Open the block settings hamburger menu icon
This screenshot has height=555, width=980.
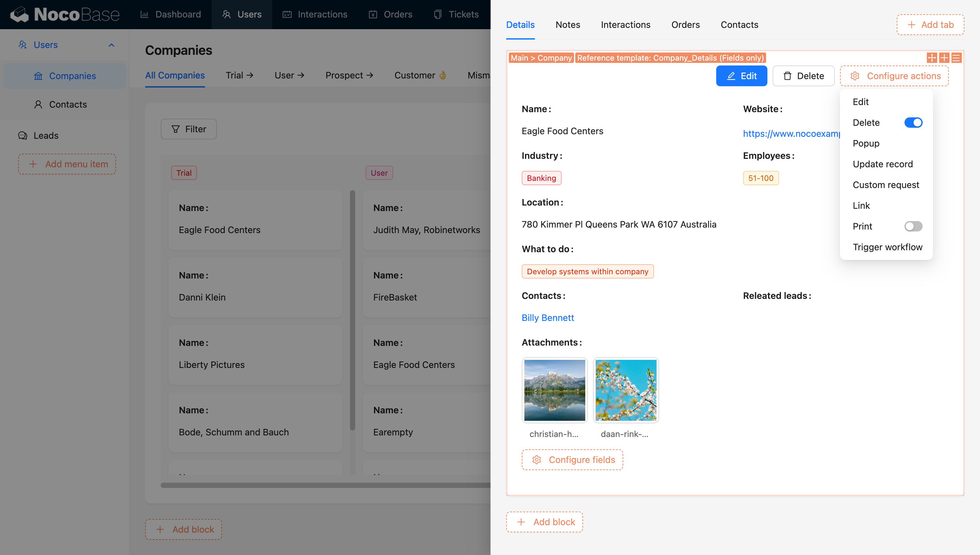pos(956,58)
